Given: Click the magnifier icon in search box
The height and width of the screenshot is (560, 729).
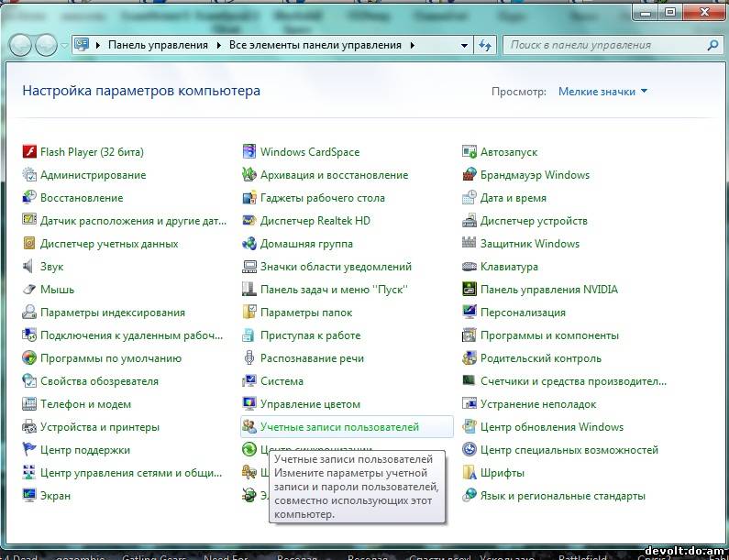Looking at the screenshot, I should click(x=712, y=45).
